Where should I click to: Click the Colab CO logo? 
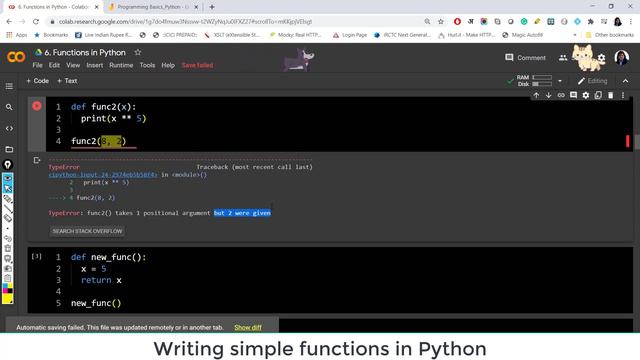pyautogui.click(x=16, y=57)
